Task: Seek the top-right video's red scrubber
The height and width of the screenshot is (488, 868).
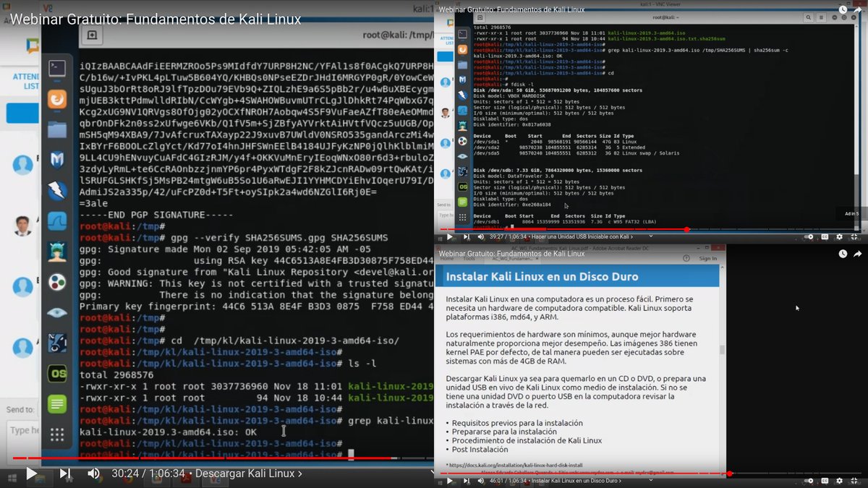Action: point(686,229)
